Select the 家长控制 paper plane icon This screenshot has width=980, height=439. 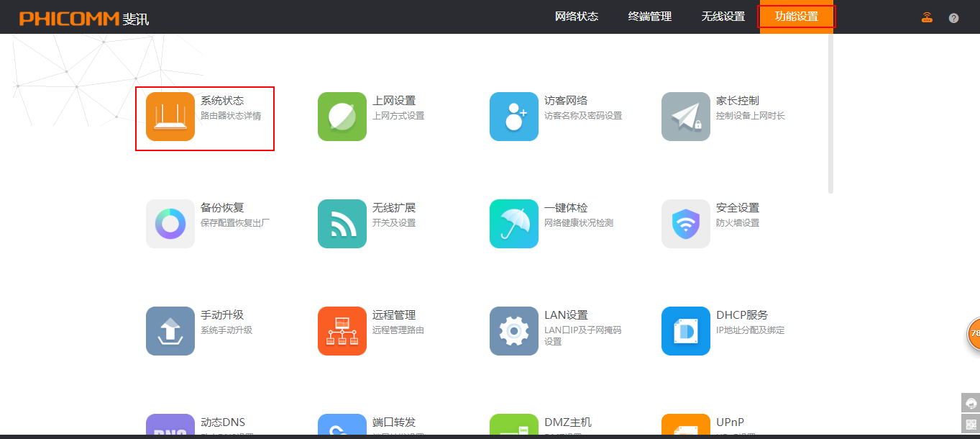[686, 117]
